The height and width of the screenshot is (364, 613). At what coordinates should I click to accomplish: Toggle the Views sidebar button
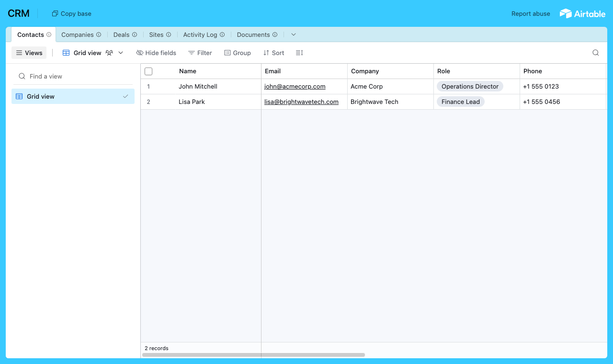pyautogui.click(x=29, y=53)
